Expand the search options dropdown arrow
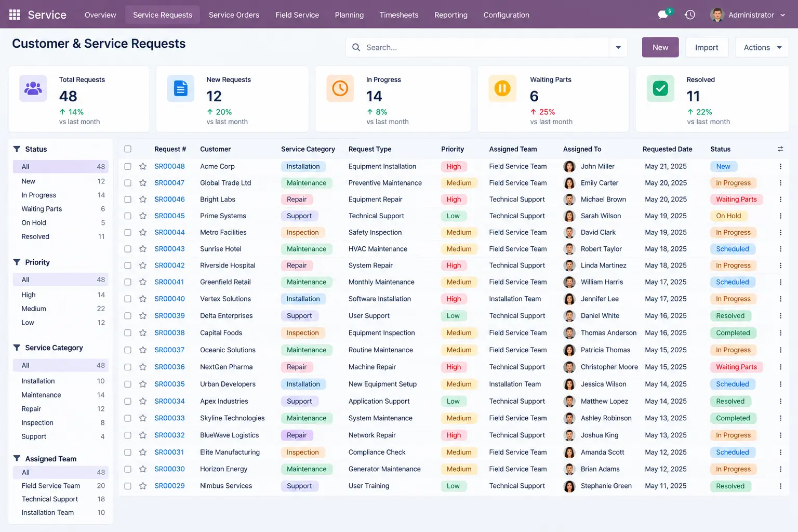798x532 pixels. click(618, 47)
